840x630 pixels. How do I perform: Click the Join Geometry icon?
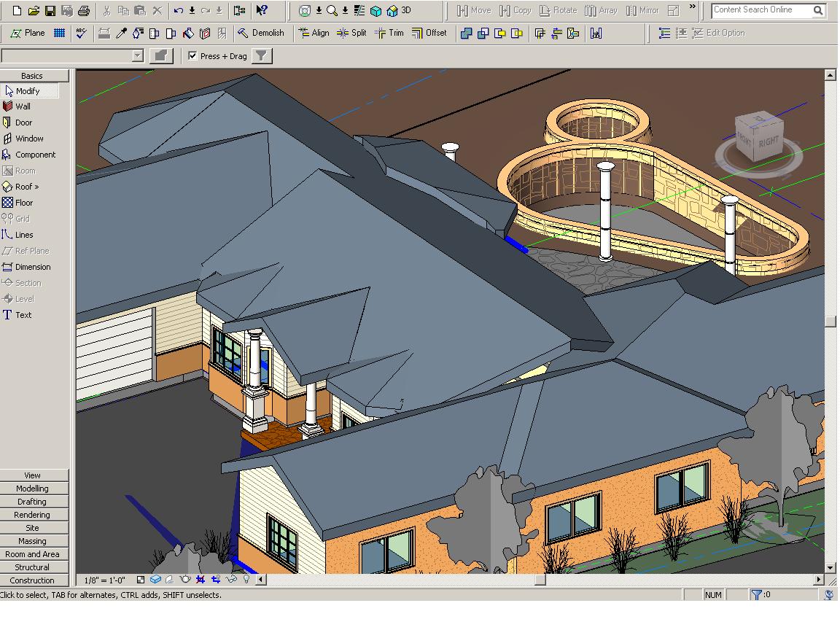point(467,34)
